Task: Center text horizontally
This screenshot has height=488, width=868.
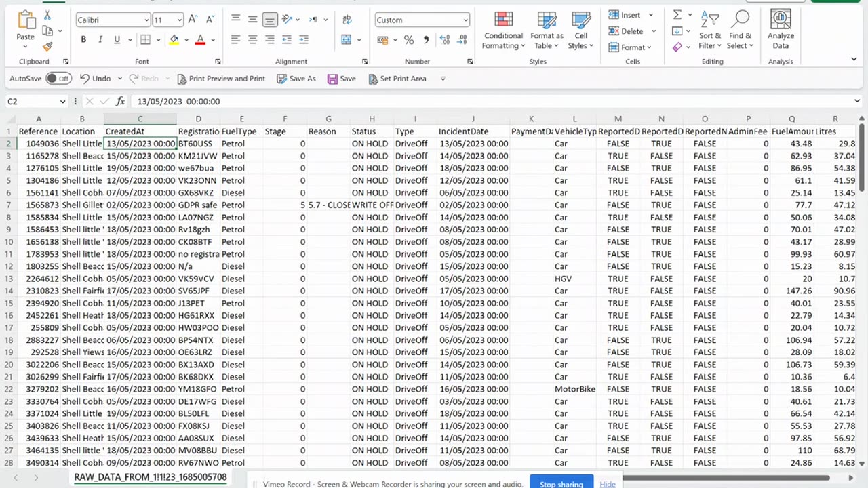Action: click(x=252, y=39)
